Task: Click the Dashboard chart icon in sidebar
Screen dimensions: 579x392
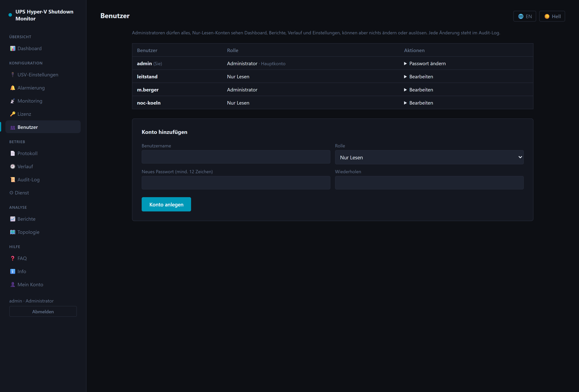Action: point(13,48)
